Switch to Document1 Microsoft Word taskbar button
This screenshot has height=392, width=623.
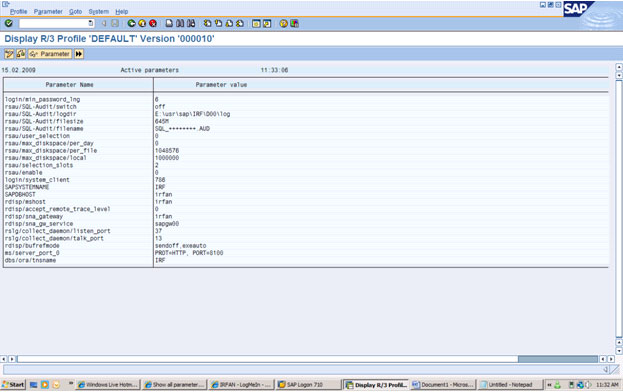click(443, 384)
